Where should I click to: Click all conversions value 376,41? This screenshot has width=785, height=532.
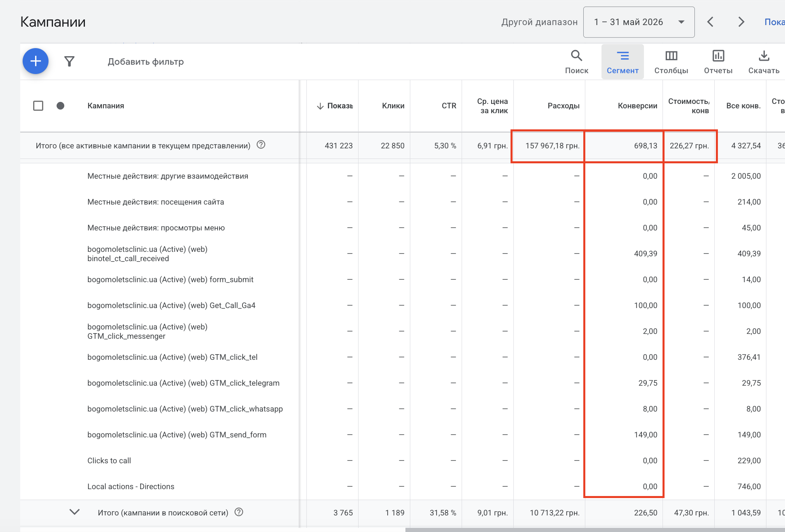[x=749, y=357]
